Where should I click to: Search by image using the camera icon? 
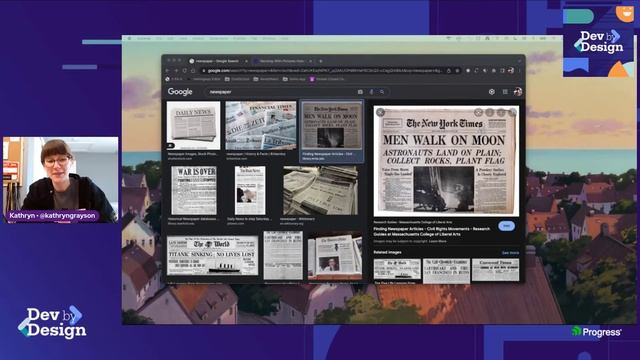click(x=360, y=92)
